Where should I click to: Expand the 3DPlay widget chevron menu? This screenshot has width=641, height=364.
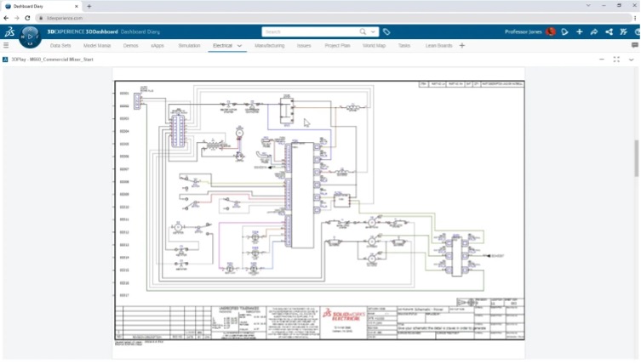(x=631, y=60)
